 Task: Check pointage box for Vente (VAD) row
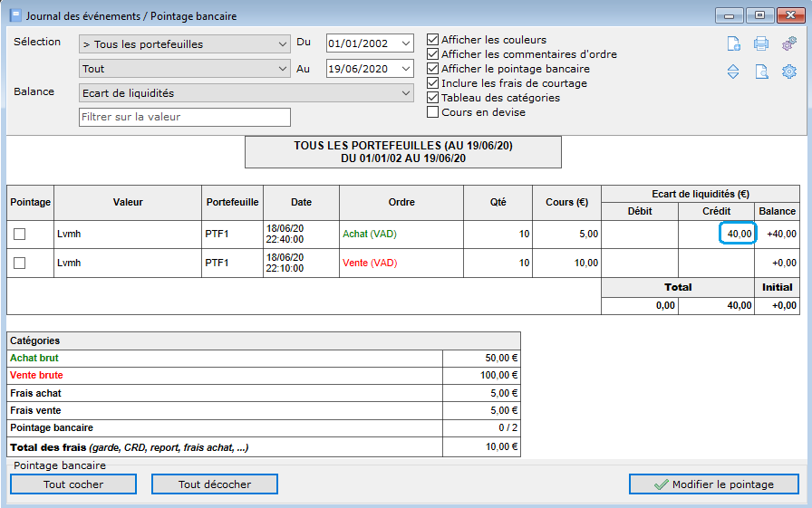point(20,264)
